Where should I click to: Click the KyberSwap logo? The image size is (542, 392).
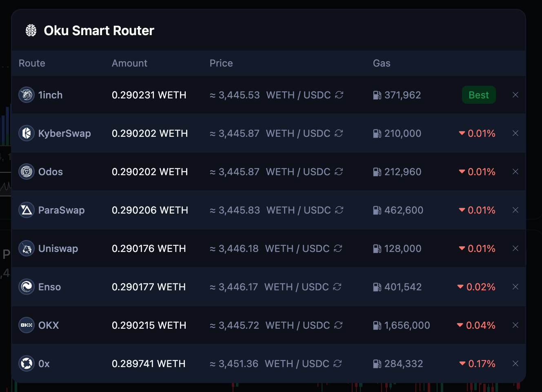click(x=26, y=133)
